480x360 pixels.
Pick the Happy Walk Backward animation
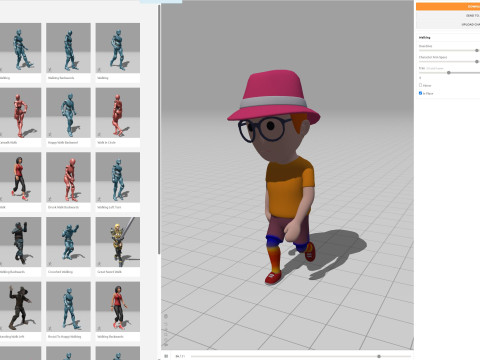[68, 113]
